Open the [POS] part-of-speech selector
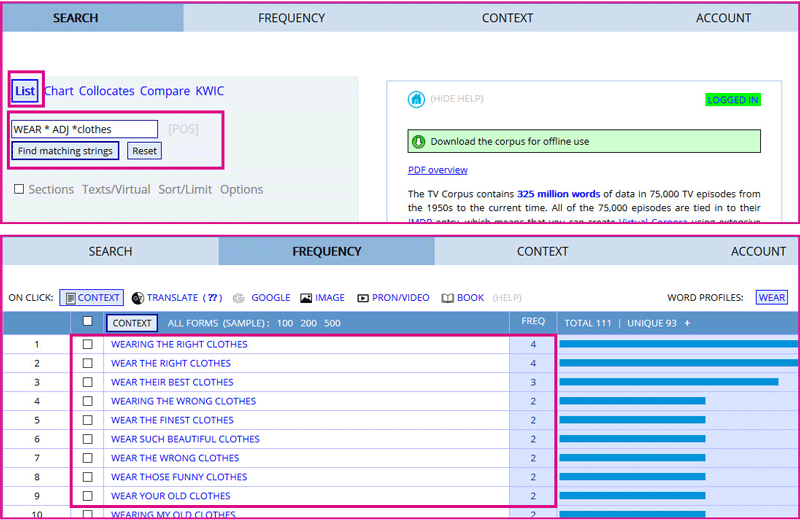This screenshot has width=800, height=520. coord(183,129)
